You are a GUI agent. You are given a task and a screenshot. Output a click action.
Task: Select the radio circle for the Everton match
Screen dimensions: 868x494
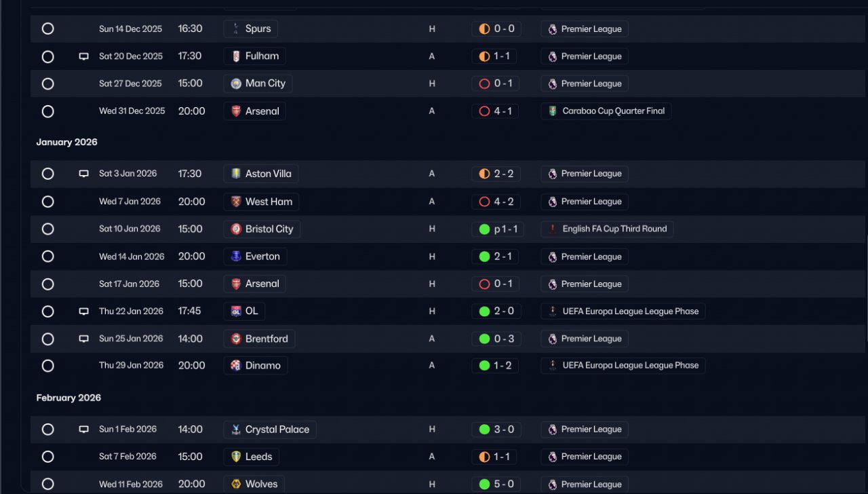47,256
